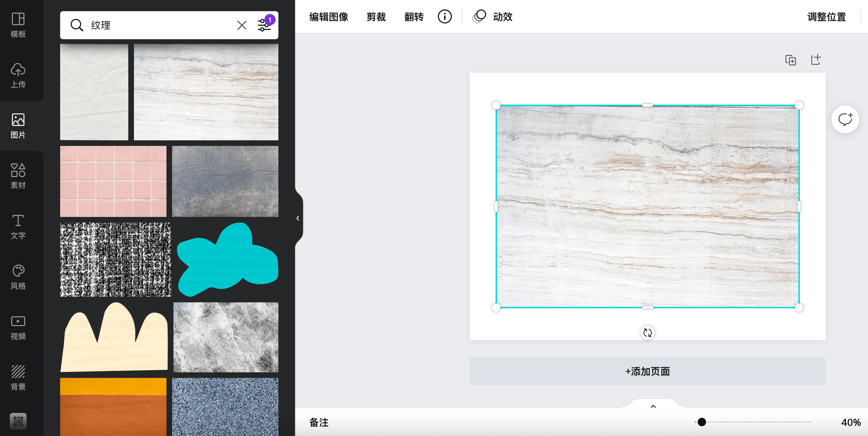Open the 翻转 flip dropdown
Viewport: 868px width, 436px height.
pyautogui.click(x=414, y=17)
